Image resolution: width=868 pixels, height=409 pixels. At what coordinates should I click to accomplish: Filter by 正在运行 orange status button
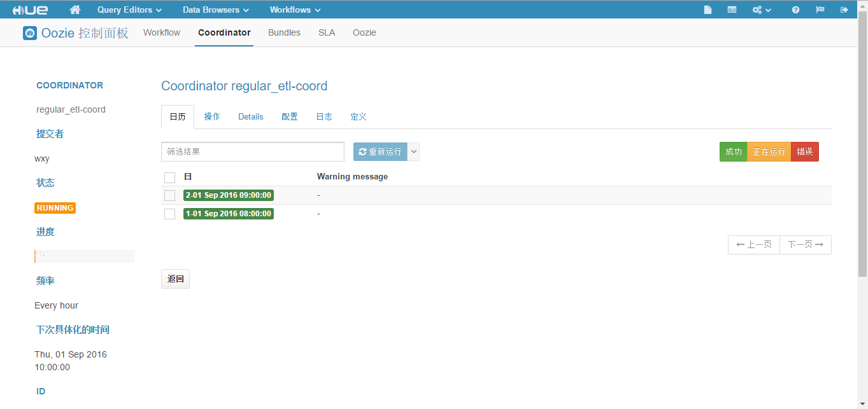click(769, 151)
